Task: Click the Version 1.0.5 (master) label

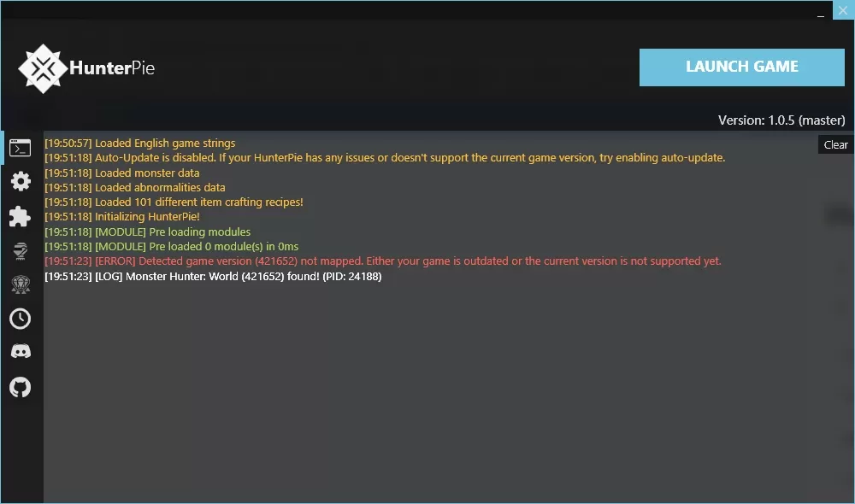Action: 781,120
